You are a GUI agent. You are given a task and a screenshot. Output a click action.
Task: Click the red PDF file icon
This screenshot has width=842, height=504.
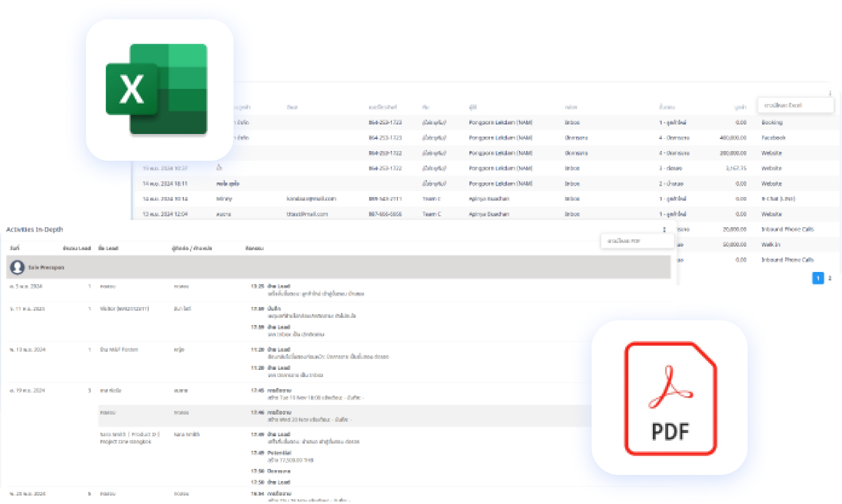pyautogui.click(x=670, y=398)
